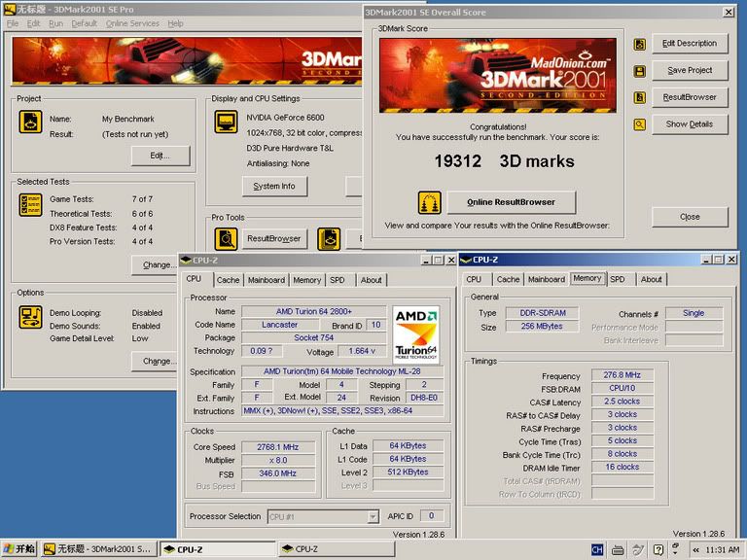Open the Default menu in 3DMark2001
The width and height of the screenshot is (747, 560).
[x=85, y=23]
